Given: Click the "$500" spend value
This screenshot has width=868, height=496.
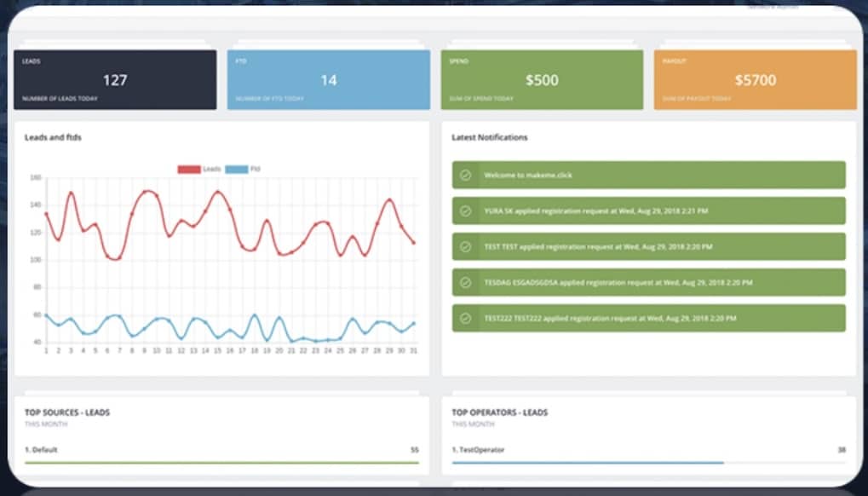Looking at the screenshot, I should point(542,80).
